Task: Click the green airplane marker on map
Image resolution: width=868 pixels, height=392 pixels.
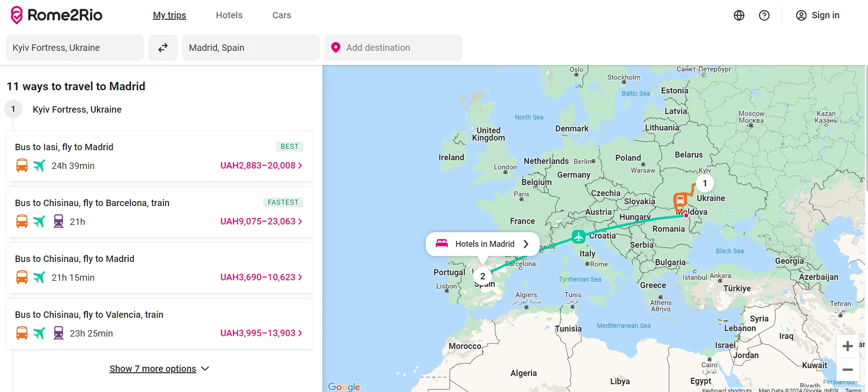Action: pyautogui.click(x=579, y=237)
